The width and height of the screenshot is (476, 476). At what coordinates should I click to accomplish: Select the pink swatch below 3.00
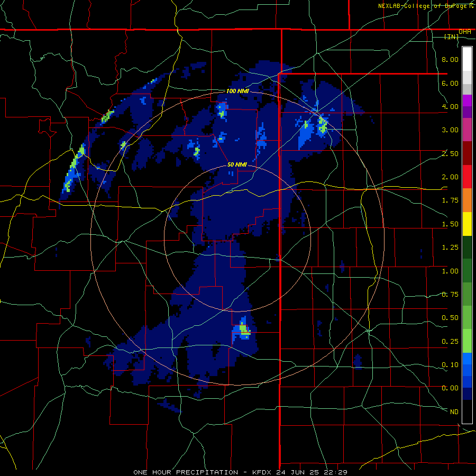[467, 130]
